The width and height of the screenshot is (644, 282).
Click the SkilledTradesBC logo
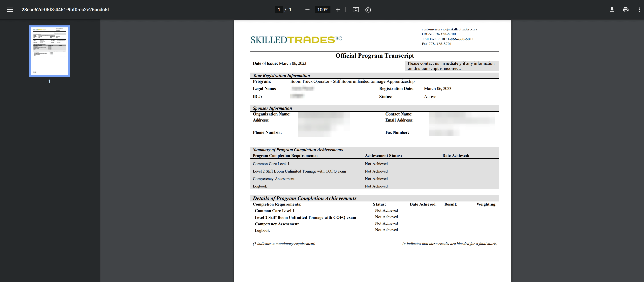(296, 39)
